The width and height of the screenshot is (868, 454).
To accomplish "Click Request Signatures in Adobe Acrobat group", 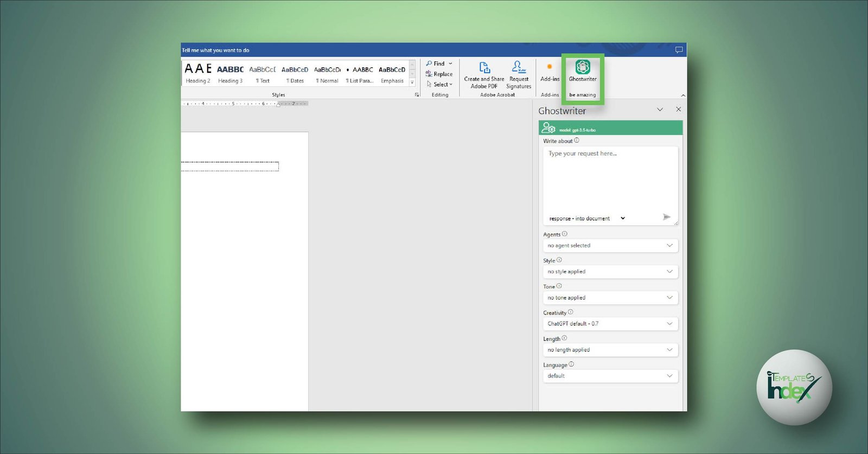I will 519,74.
